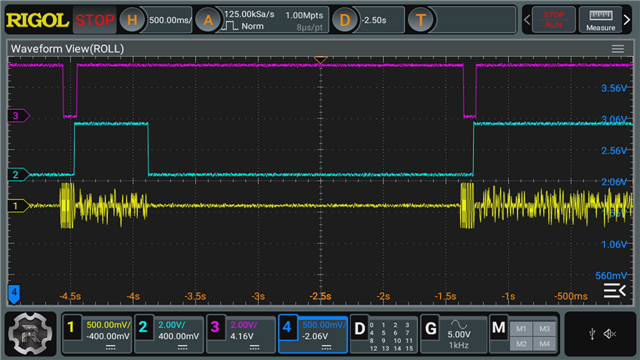Toggle channel 2 on or off

[x=143, y=327]
